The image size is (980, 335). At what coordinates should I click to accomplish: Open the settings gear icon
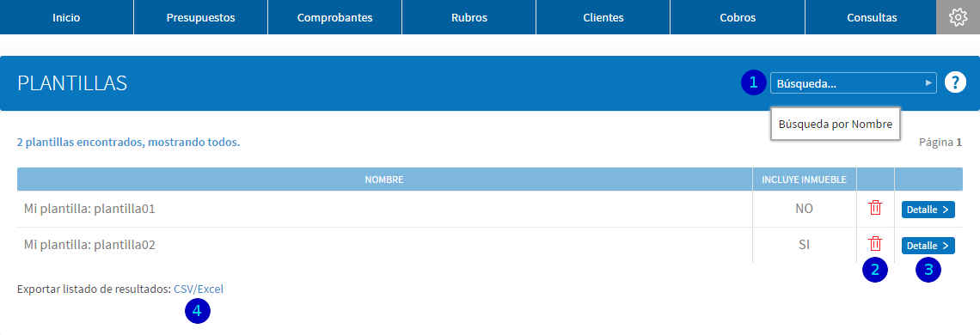(x=958, y=17)
